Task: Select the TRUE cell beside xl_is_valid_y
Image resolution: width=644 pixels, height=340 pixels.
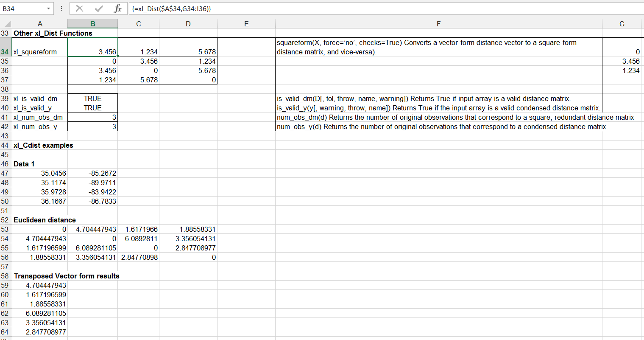Action: click(92, 108)
